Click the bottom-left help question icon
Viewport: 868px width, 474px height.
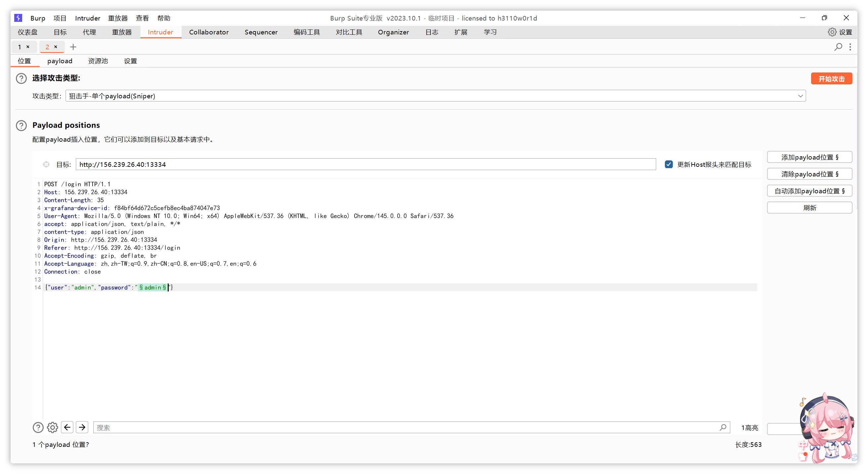click(38, 427)
